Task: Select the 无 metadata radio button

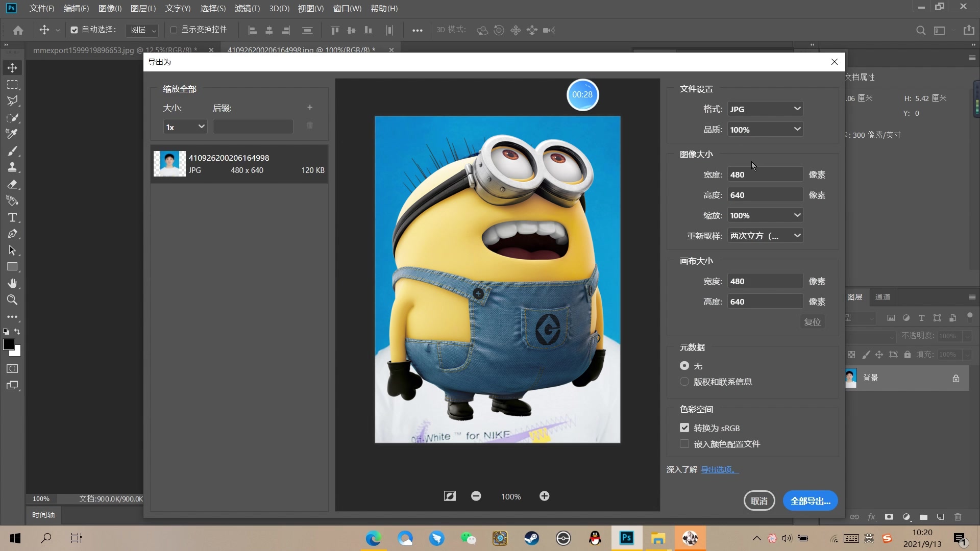Action: pyautogui.click(x=684, y=366)
